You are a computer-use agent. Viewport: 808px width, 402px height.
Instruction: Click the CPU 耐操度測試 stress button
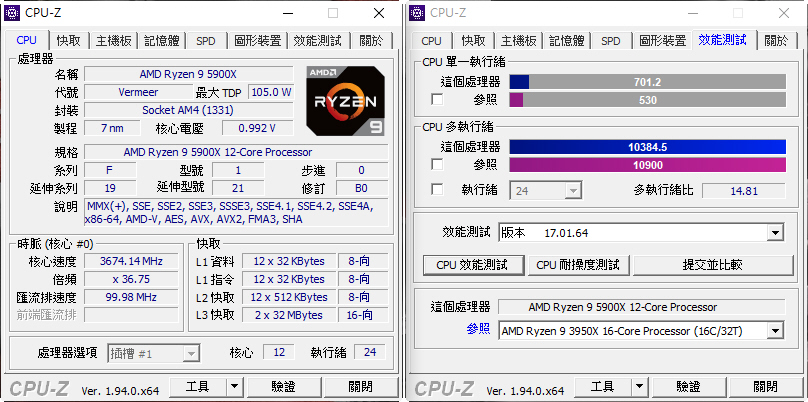click(x=579, y=265)
